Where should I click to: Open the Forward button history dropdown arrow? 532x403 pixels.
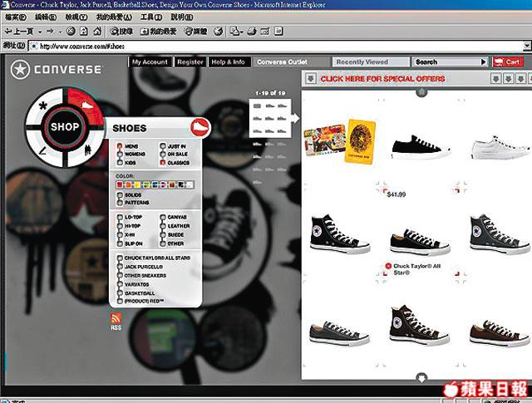tap(61, 32)
